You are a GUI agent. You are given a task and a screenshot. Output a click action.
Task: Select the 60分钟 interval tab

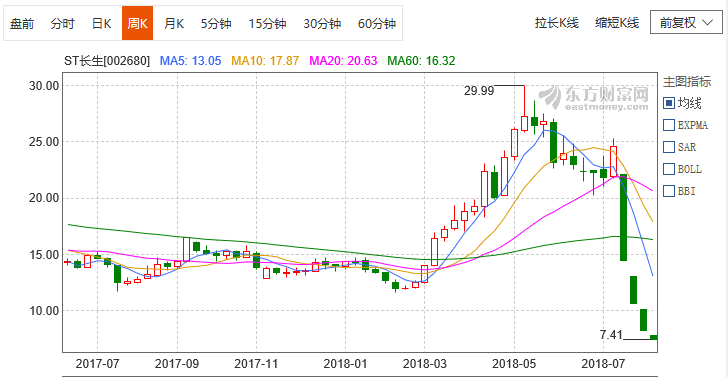click(377, 23)
